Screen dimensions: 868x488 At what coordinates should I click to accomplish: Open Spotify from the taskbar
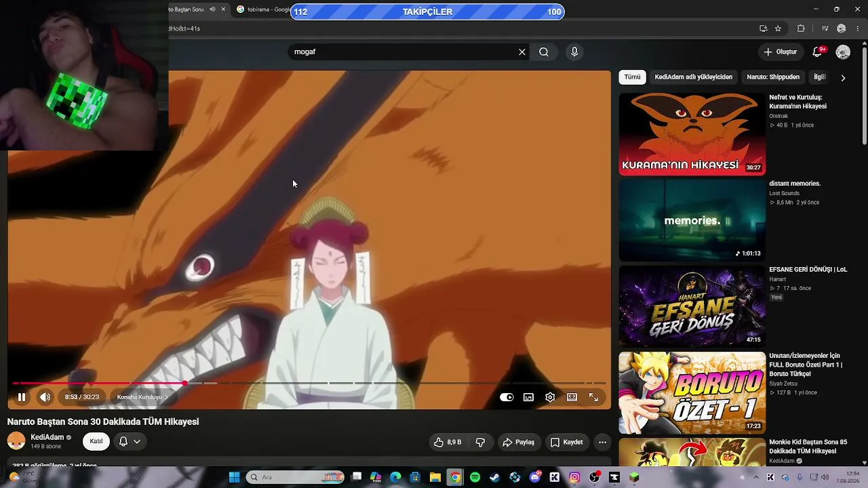[x=475, y=477]
